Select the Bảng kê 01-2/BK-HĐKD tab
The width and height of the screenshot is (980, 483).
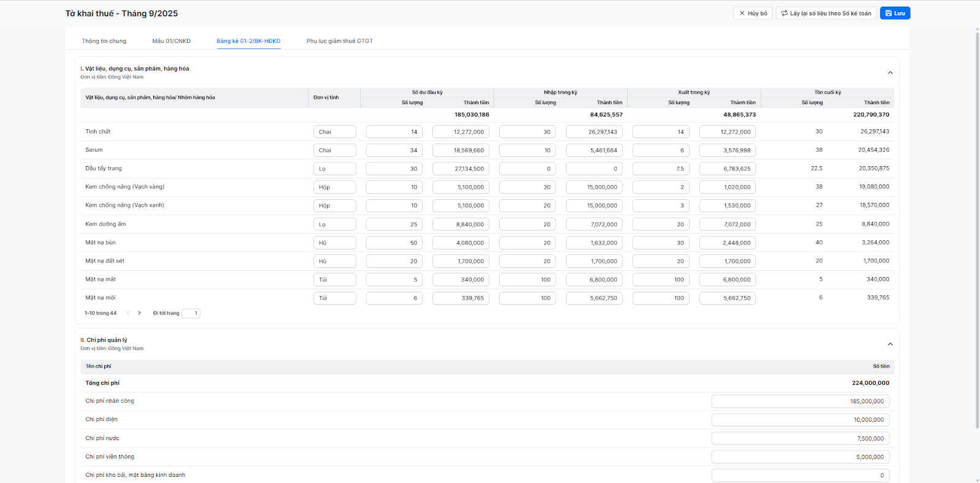248,41
